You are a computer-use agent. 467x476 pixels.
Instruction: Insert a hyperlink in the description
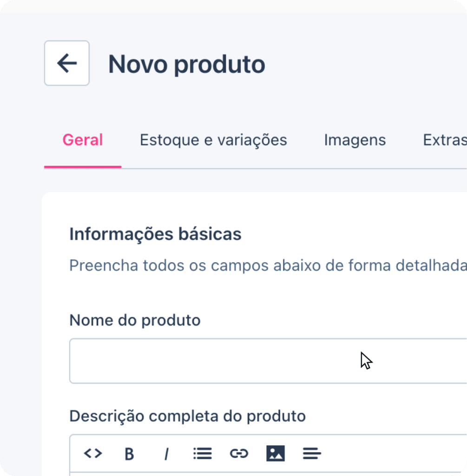pos(239,454)
